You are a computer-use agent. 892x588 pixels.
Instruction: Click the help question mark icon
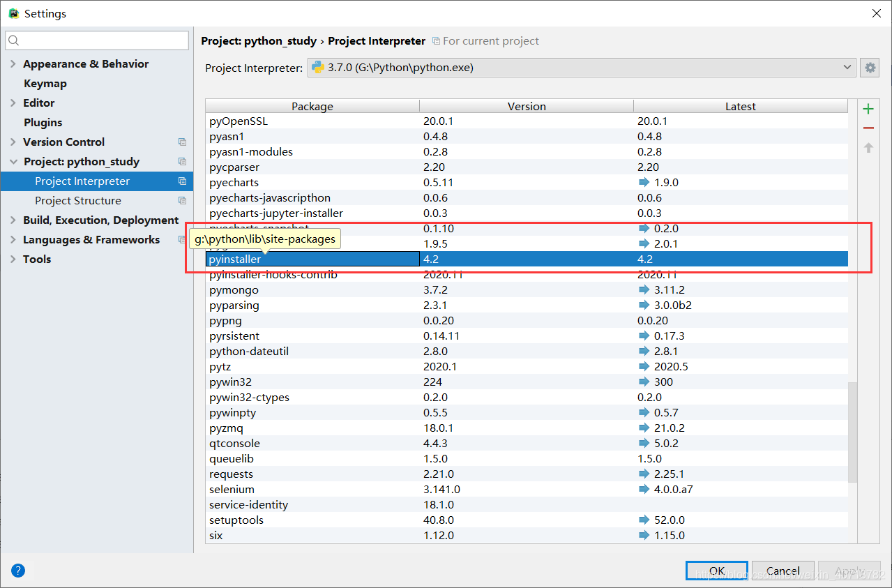(x=18, y=570)
